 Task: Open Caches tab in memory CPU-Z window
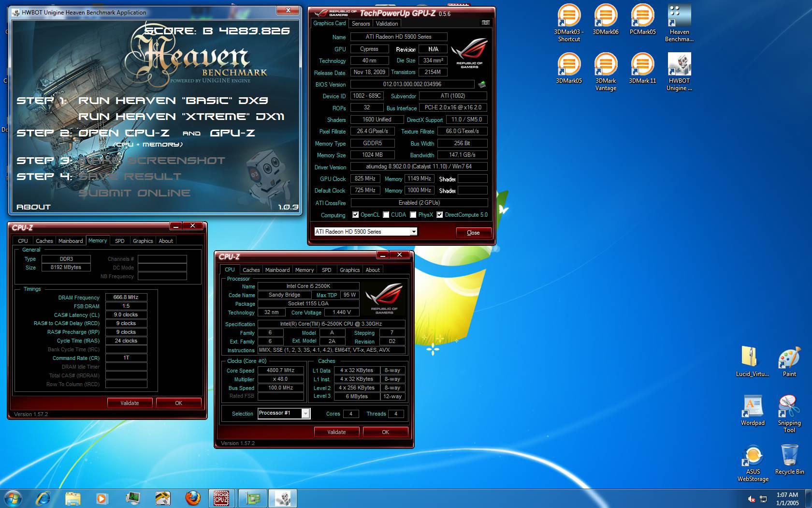(x=44, y=241)
